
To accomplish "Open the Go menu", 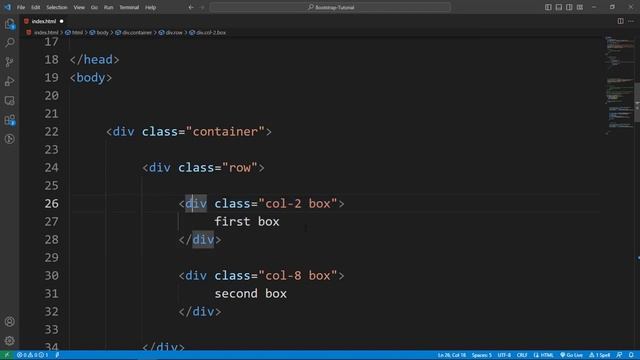I will [x=94, y=7].
